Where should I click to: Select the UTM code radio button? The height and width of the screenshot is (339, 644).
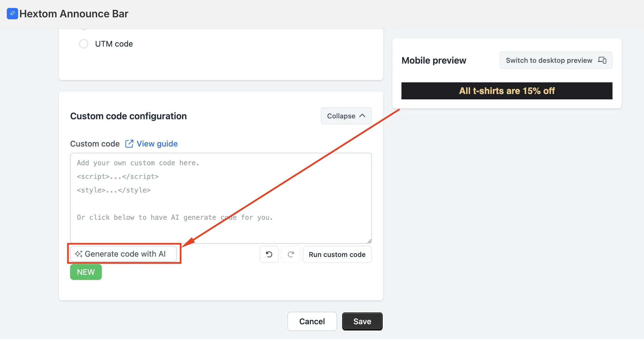click(x=84, y=44)
